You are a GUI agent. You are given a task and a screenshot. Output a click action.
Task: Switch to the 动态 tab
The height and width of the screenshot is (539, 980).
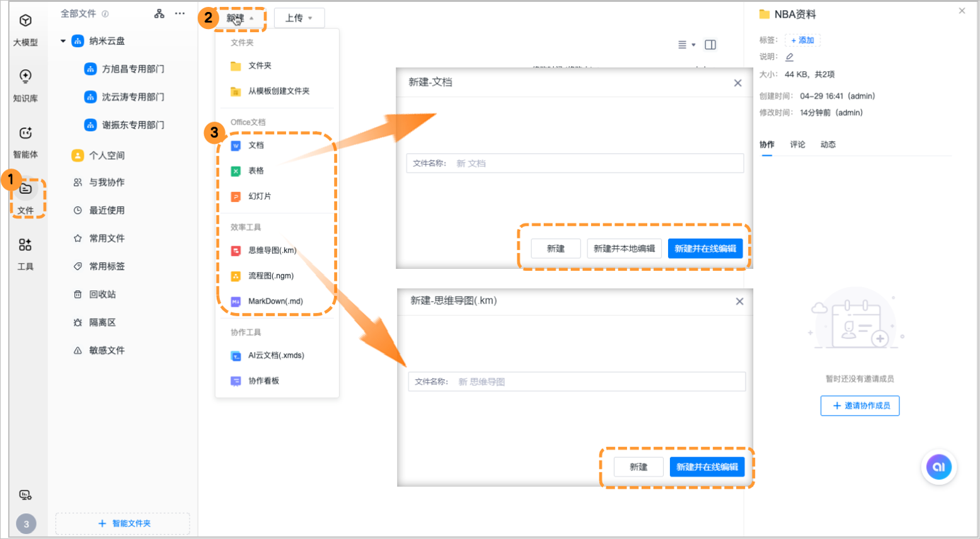827,145
